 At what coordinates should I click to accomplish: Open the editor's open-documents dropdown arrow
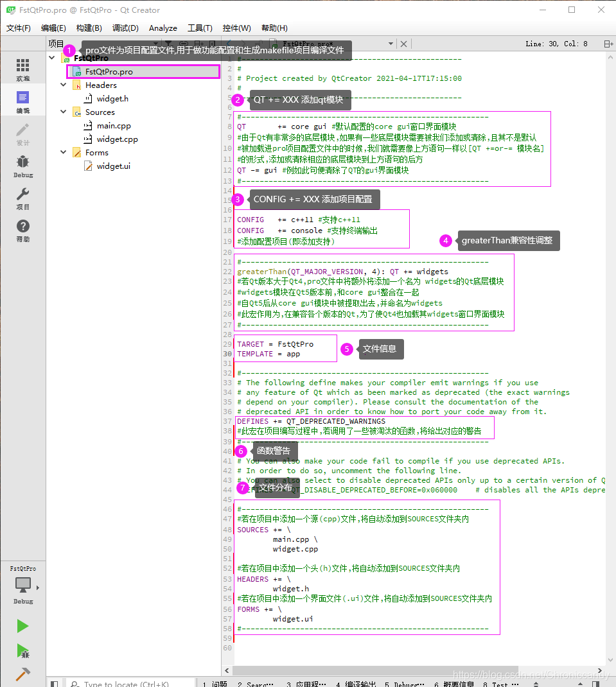[x=391, y=44]
